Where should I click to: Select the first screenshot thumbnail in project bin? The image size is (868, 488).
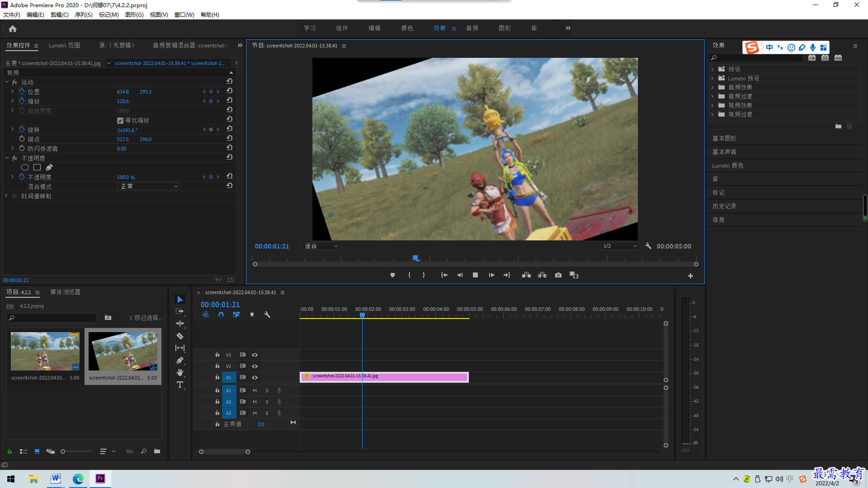45,352
